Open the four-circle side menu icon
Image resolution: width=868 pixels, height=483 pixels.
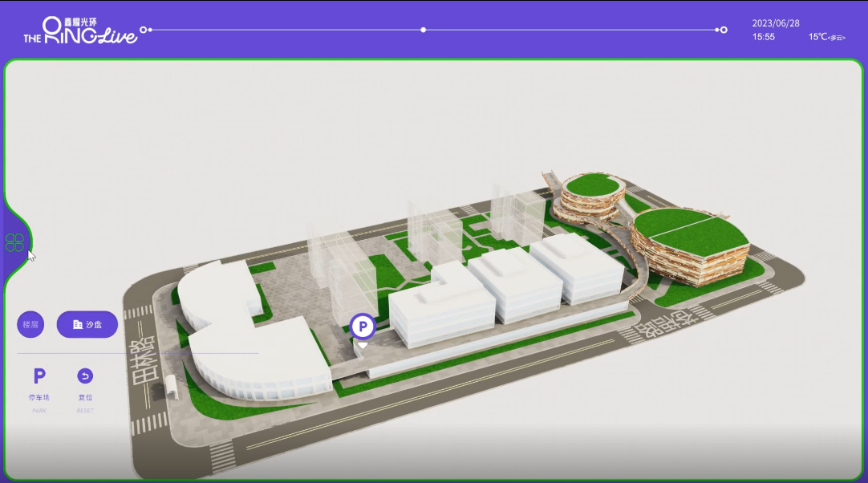[14, 242]
